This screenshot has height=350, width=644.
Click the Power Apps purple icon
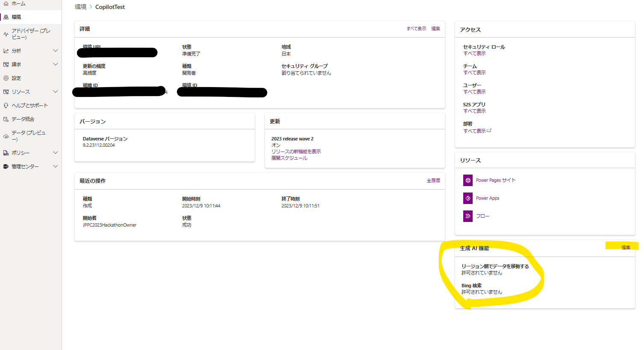click(x=468, y=198)
